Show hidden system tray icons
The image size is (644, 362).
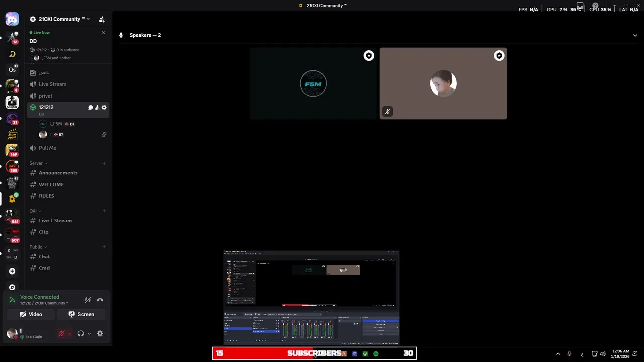(x=558, y=354)
